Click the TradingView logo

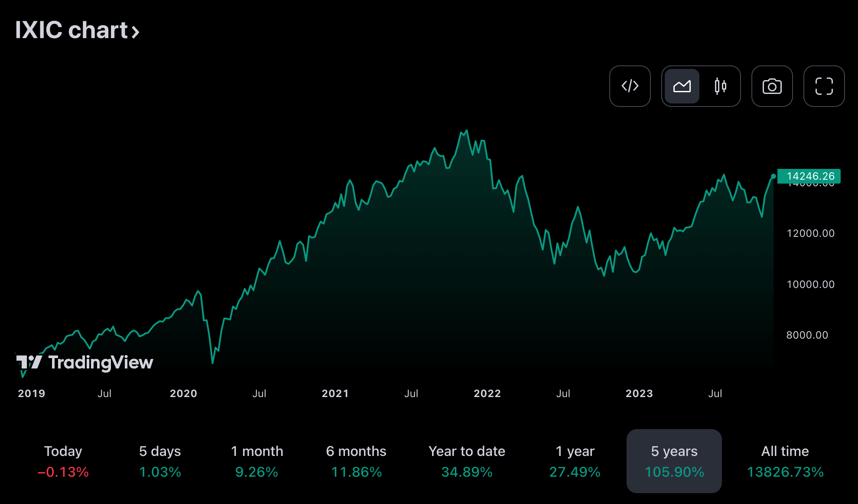(85, 362)
